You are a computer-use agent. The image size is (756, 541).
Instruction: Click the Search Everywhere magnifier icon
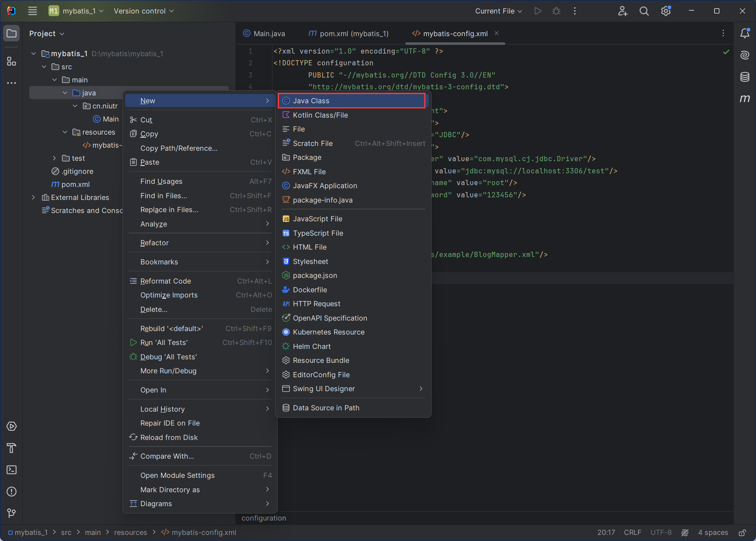point(644,11)
